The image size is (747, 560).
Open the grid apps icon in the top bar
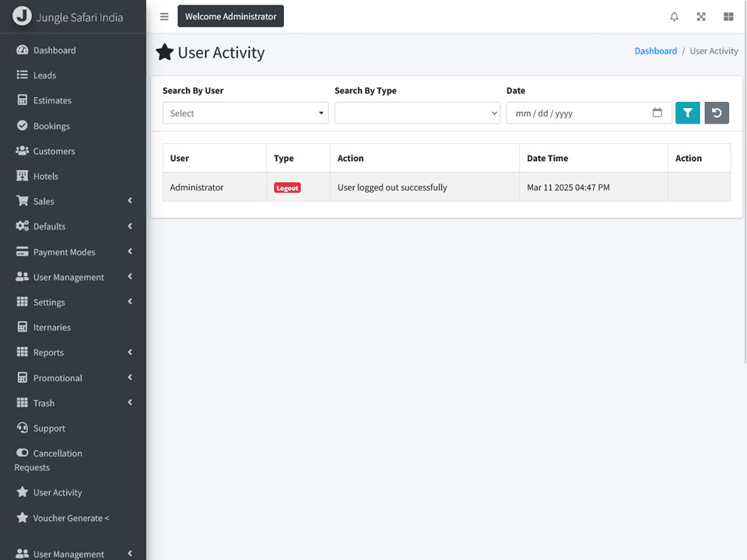click(x=728, y=16)
